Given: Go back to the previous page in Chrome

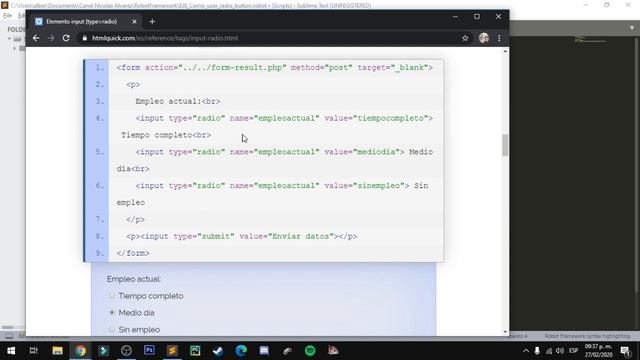Looking at the screenshot, I should point(36,38).
